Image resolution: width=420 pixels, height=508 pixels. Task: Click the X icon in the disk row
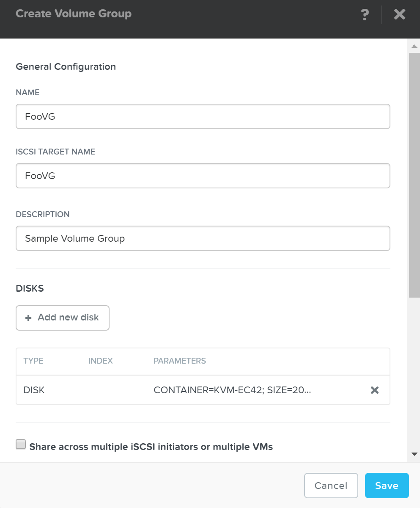coord(374,390)
